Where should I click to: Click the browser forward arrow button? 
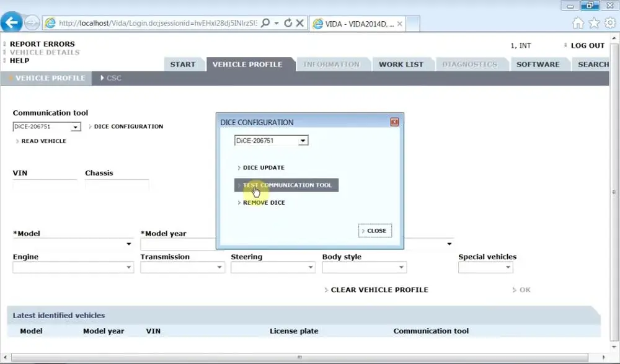(x=32, y=22)
